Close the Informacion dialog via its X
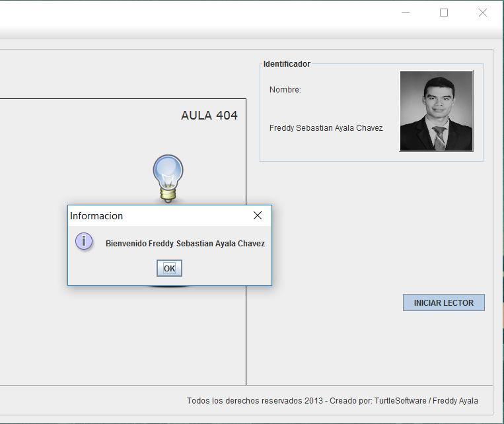The height and width of the screenshot is (424, 504). [x=258, y=215]
